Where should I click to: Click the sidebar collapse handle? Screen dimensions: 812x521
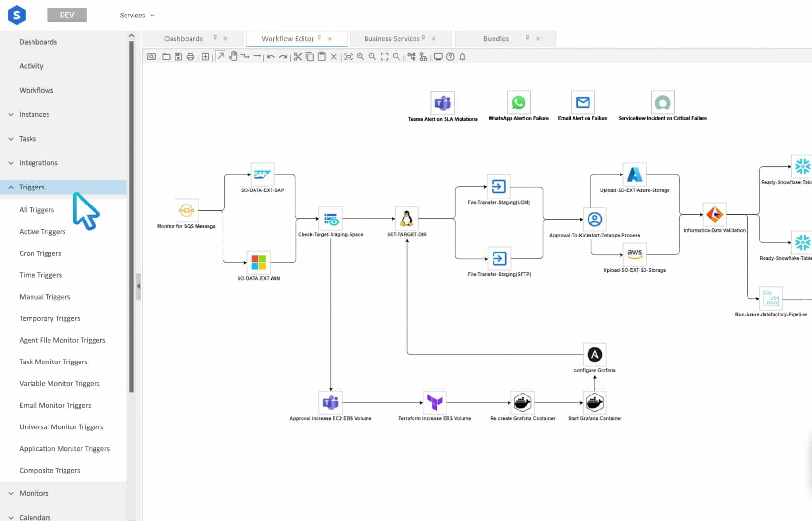click(138, 286)
